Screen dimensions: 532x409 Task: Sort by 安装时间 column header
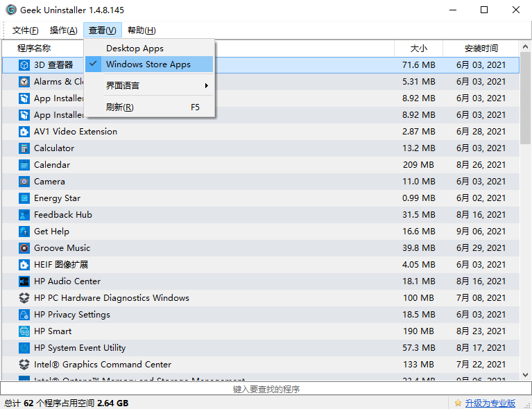[x=481, y=49]
